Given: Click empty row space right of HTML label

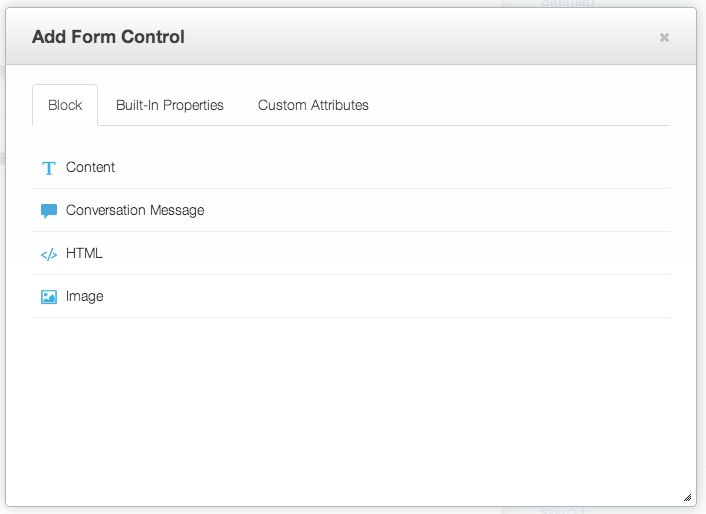Looking at the screenshot, I should [400, 253].
